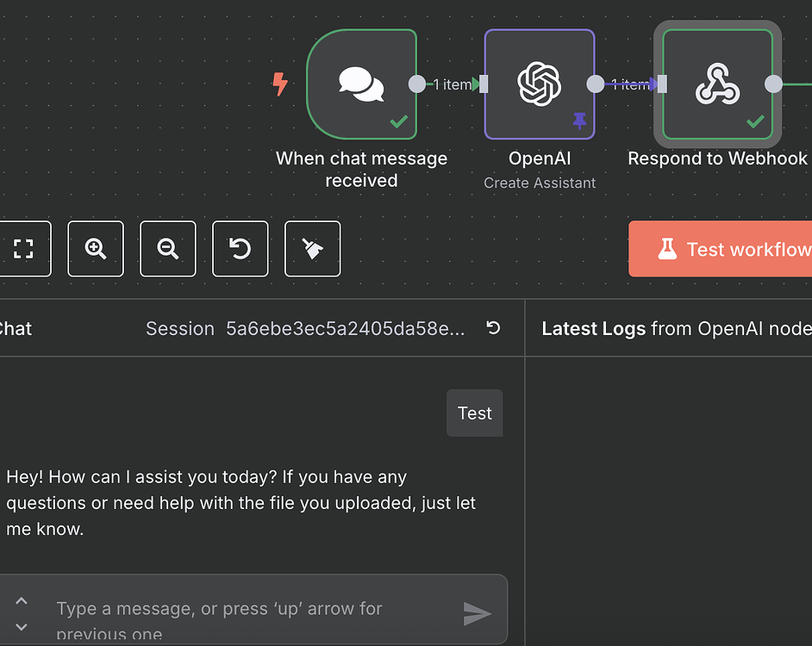812x646 pixels.
Task: Refresh the chat session
Action: pyautogui.click(x=492, y=328)
